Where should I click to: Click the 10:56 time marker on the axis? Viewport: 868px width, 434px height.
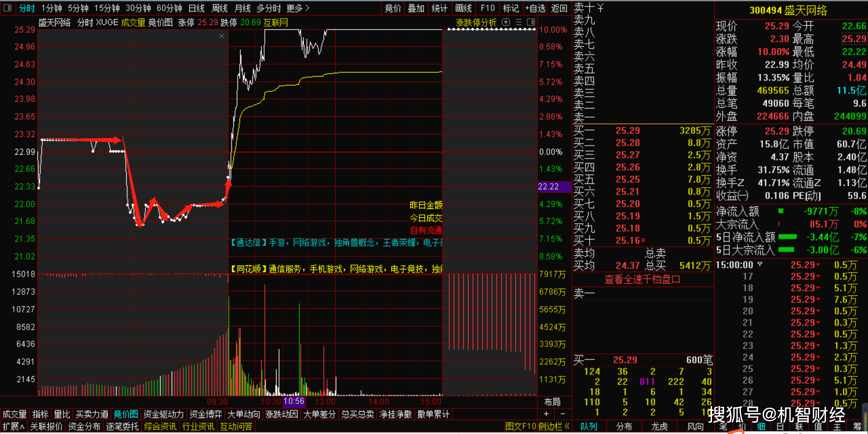(x=294, y=401)
